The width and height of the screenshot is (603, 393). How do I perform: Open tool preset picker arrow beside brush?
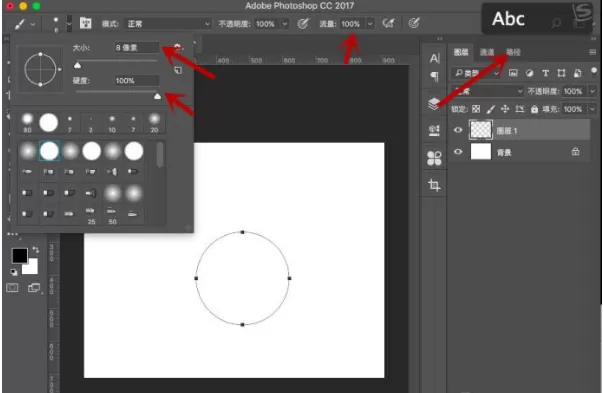pyautogui.click(x=33, y=24)
